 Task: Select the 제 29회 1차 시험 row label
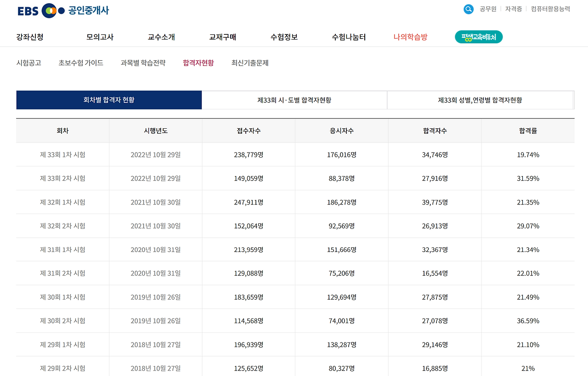pyautogui.click(x=62, y=345)
